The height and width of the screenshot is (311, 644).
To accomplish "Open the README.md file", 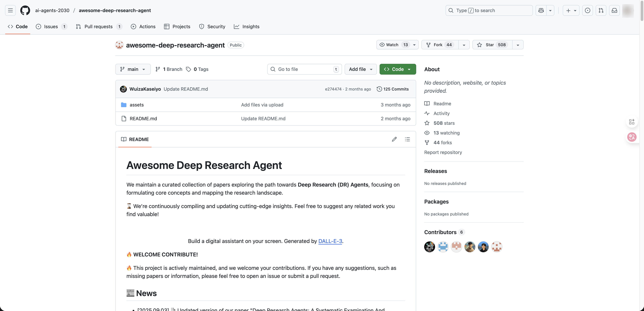I will coord(143,119).
